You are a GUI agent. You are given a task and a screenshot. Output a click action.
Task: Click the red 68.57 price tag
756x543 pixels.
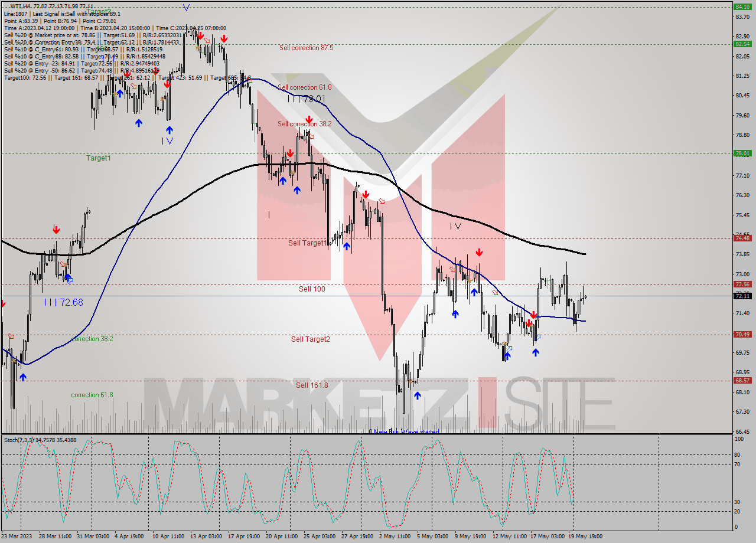742,380
